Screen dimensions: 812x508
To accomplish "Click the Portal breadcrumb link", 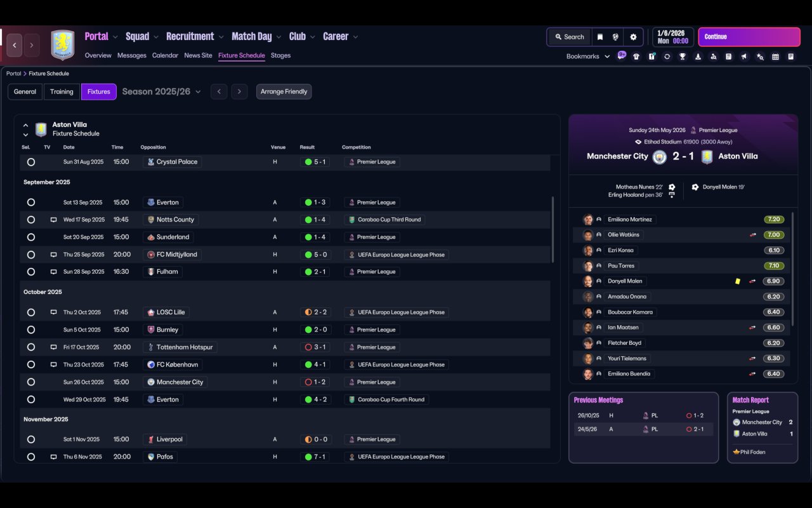I will click(13, 74).
